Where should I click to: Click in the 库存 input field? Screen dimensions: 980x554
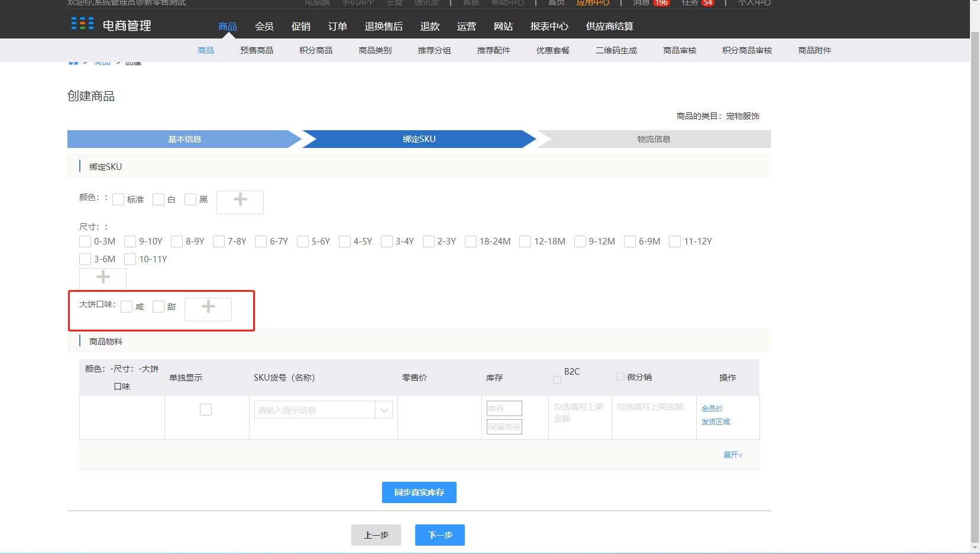504,408
